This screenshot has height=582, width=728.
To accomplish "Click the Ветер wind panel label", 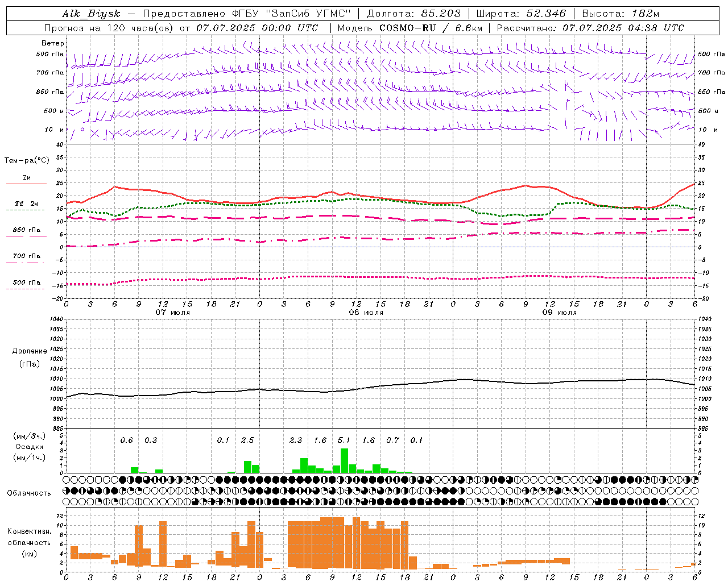I will pos(53,43).
